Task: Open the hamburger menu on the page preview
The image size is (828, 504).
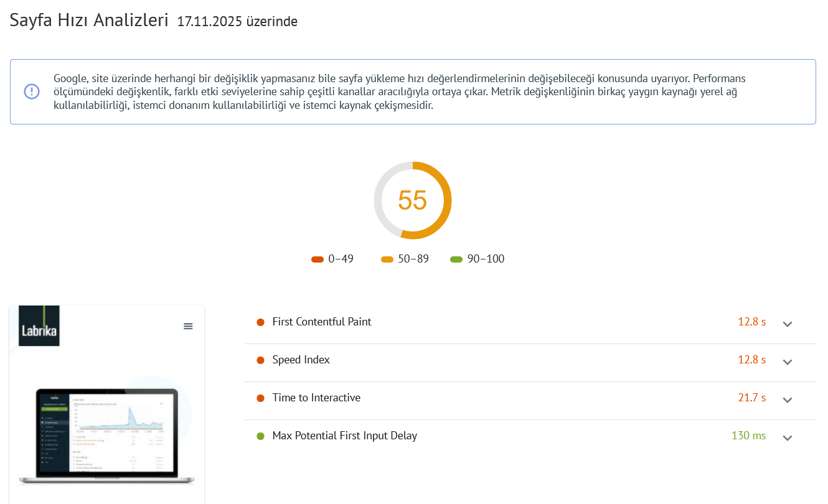Action: [x=187, y=325]
